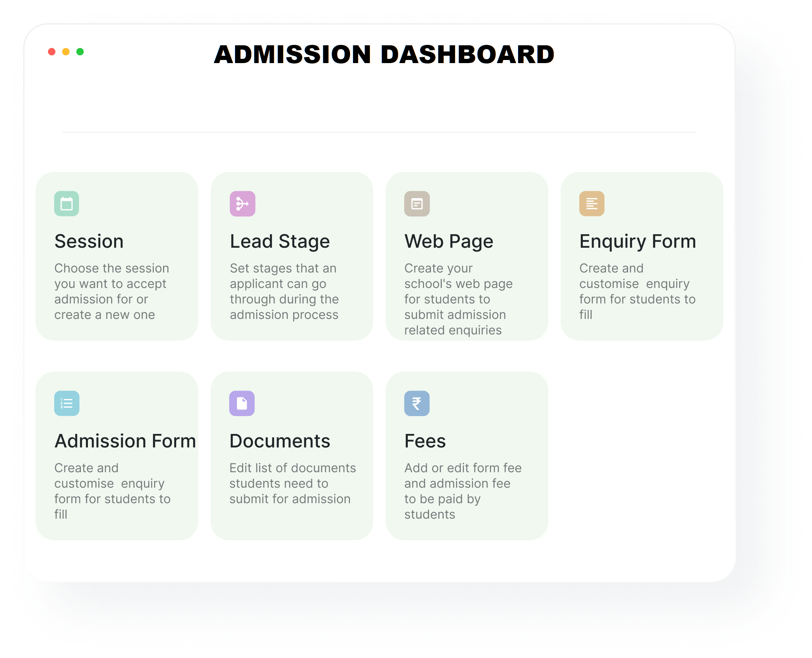This screenshot has width=812, height=658.
Task: Click the Documents file icon
Action: (242, 403)
